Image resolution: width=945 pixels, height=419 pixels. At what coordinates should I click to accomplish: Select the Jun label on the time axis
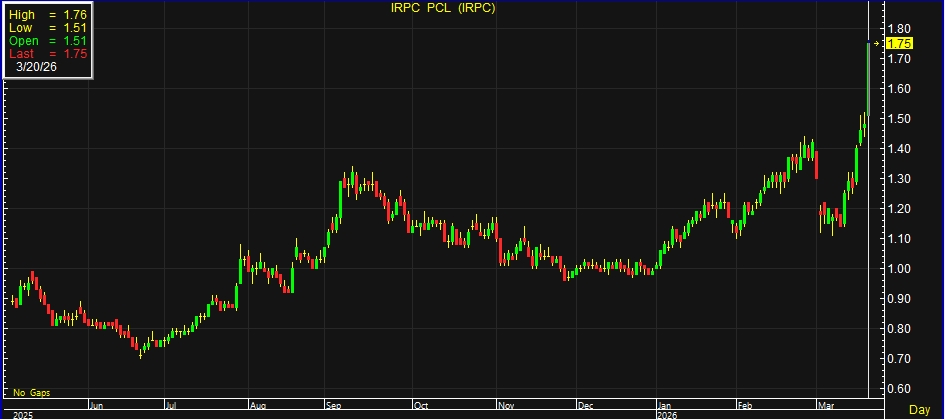click(97, 405)
